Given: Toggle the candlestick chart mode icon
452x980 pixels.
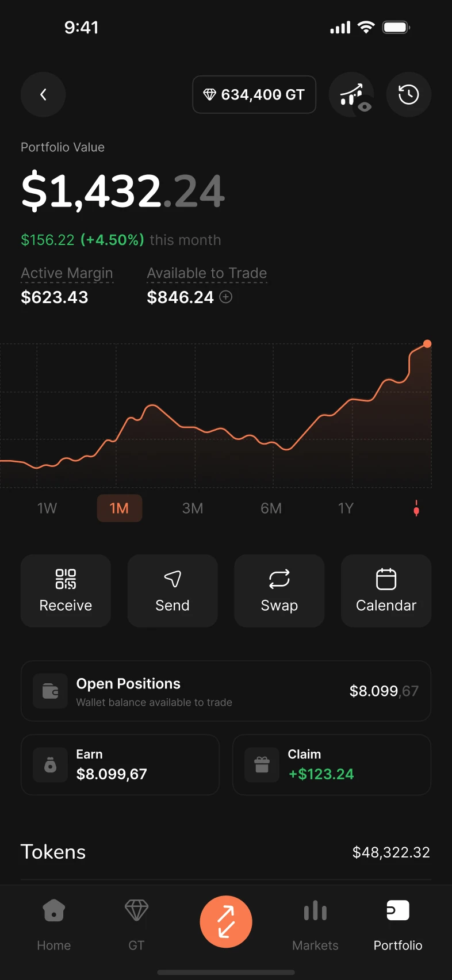Looking at the screenshot, I should pyautogui.click(x=416, y=508).
